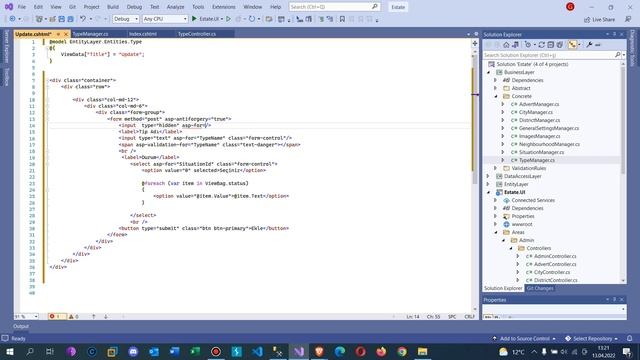
Task: Click the Save All icon in toolbar
Action: point(70,19)
